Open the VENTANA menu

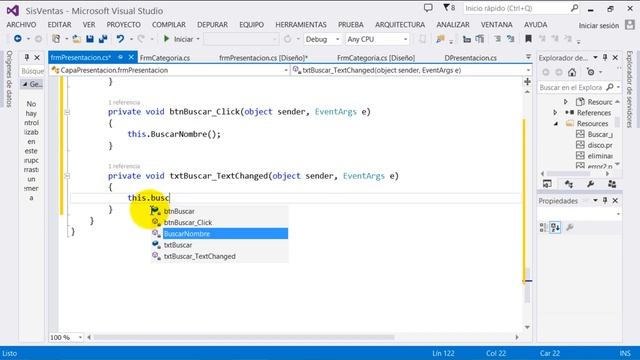coord(496,25)
